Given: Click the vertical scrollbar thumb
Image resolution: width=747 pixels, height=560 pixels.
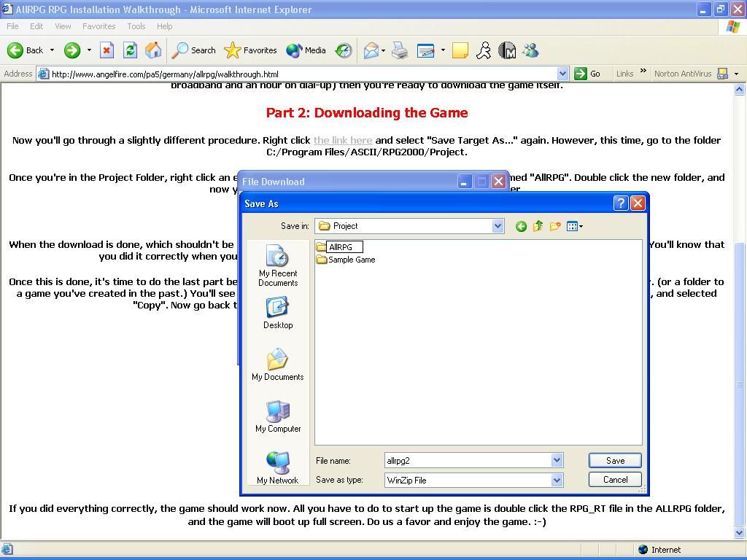Looking at the screenshot, I should pos(740,384).
